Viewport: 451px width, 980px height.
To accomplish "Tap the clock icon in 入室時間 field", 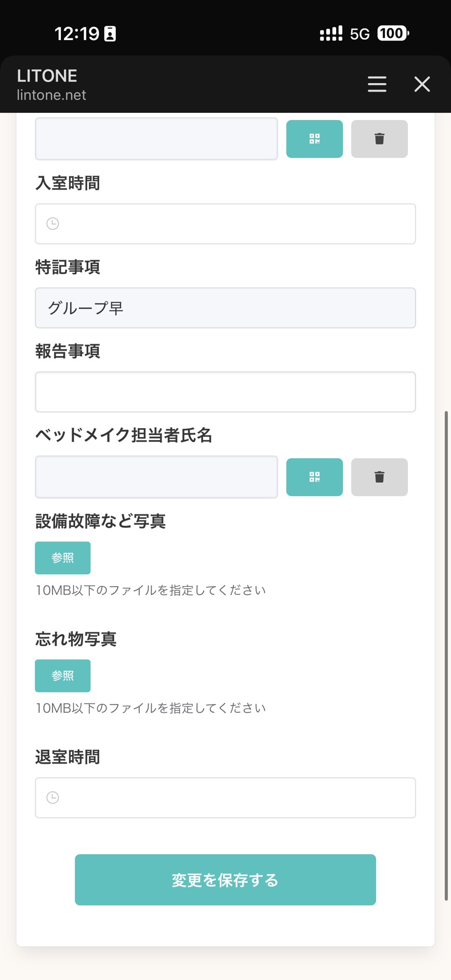I will coord(52,223).
